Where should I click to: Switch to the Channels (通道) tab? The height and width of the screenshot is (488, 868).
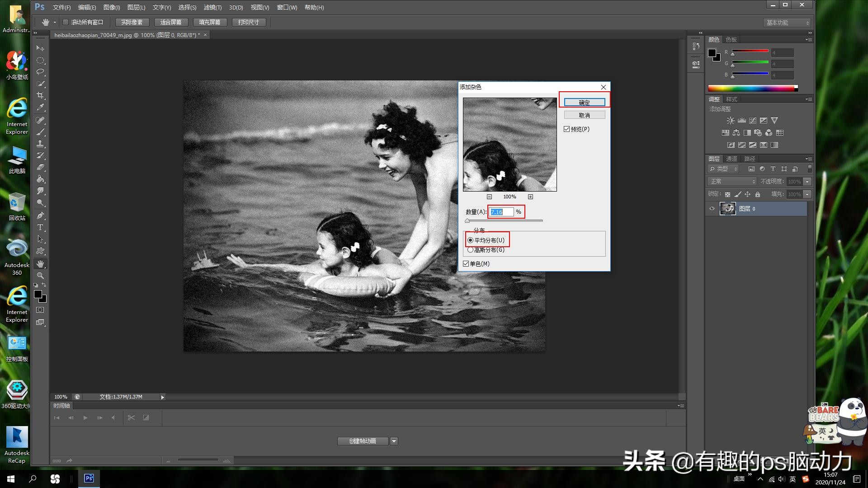point(731,159)
